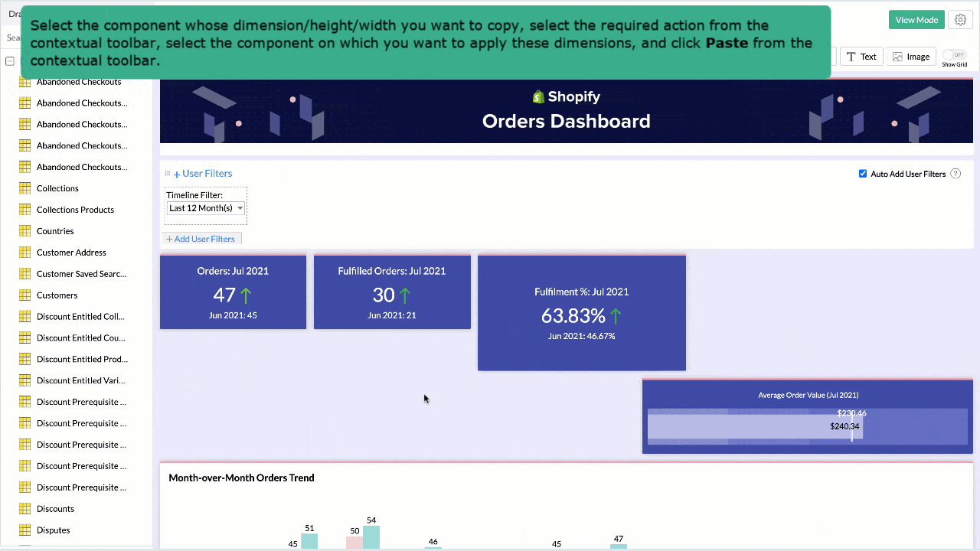This screenshot has height=551, width=980.
Task: Click the Disputes table icon
Action: [x=24, y=530]
